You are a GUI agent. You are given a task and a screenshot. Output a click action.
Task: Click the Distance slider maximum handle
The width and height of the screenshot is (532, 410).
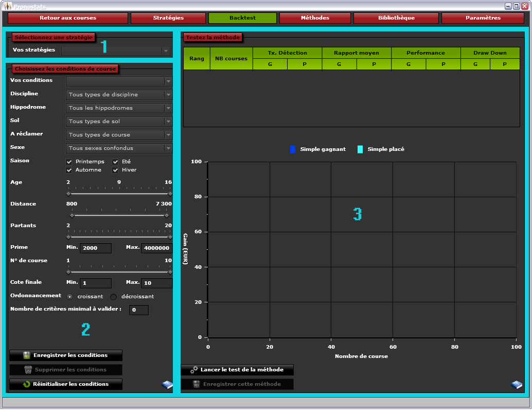[x=167, y=216]
